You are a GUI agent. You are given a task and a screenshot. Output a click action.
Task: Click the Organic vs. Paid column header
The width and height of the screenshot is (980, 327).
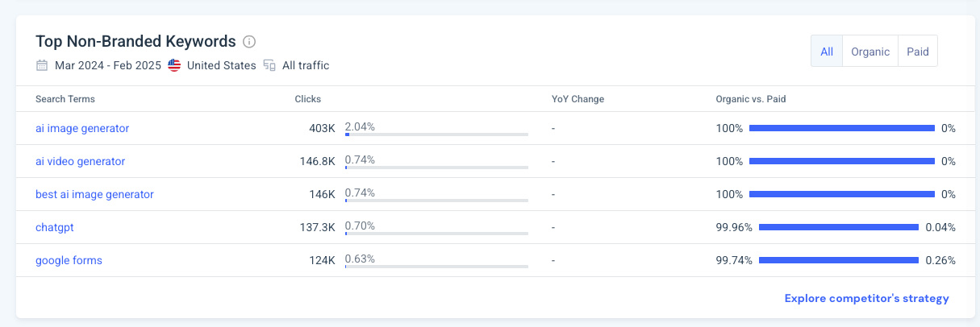[x=751, y=99]
